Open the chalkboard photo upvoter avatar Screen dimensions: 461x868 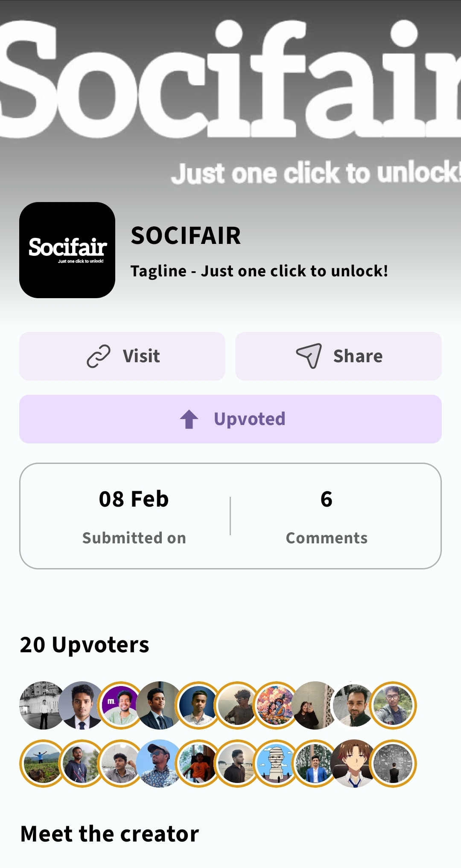point(393,763)
